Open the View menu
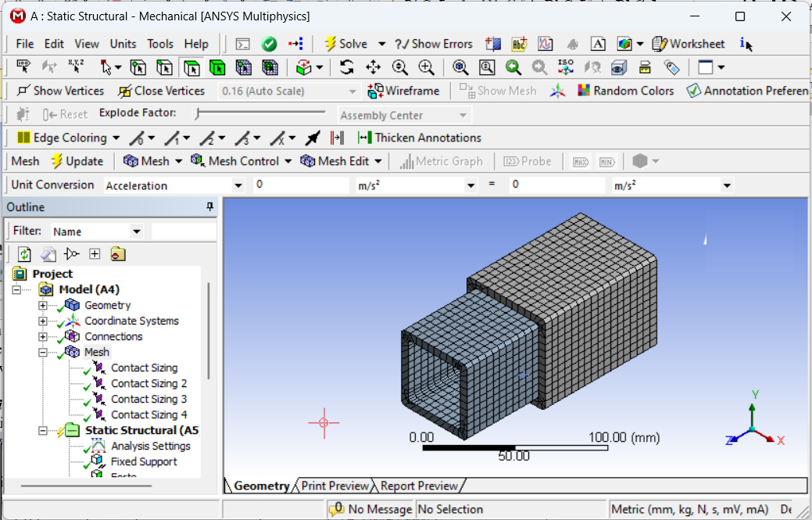The height and width of the screenshot is (520, 812). [87, 44]
